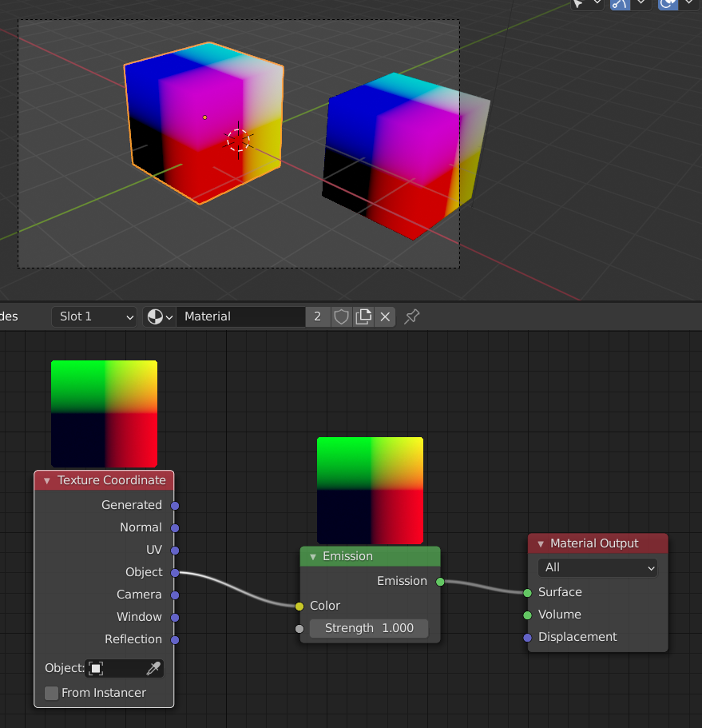The width and height of the screenshot is (702, 728).
Task: Collapse the Material Output node
Action: pos(541,543)
